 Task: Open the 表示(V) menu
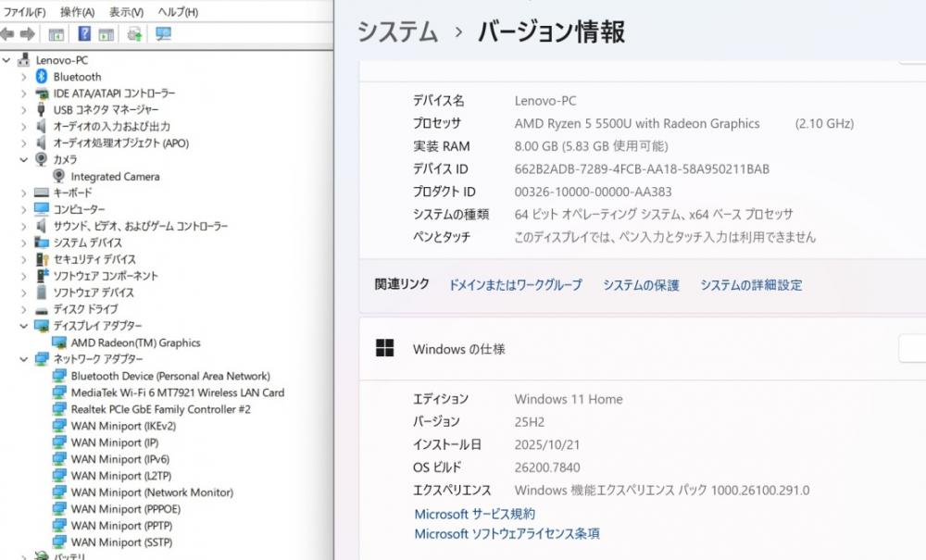click(x=126, y=12)
